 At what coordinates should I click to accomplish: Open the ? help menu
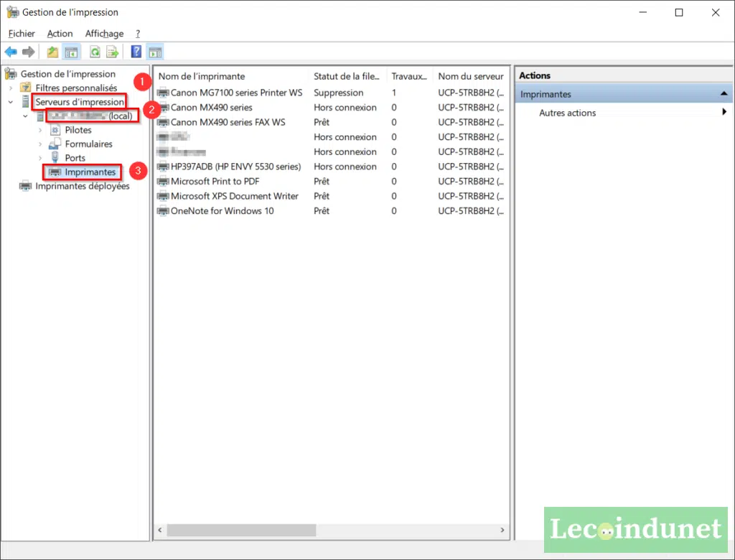138,33
